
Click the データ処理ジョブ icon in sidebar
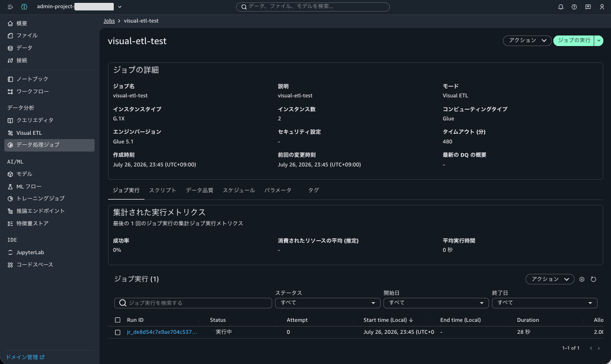(x=11, y=145)
